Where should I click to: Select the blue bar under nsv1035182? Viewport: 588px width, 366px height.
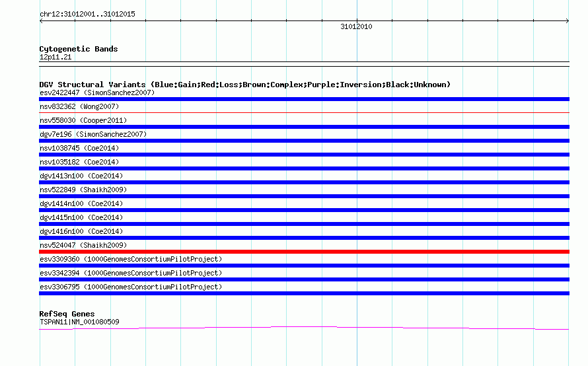[304, 168]
